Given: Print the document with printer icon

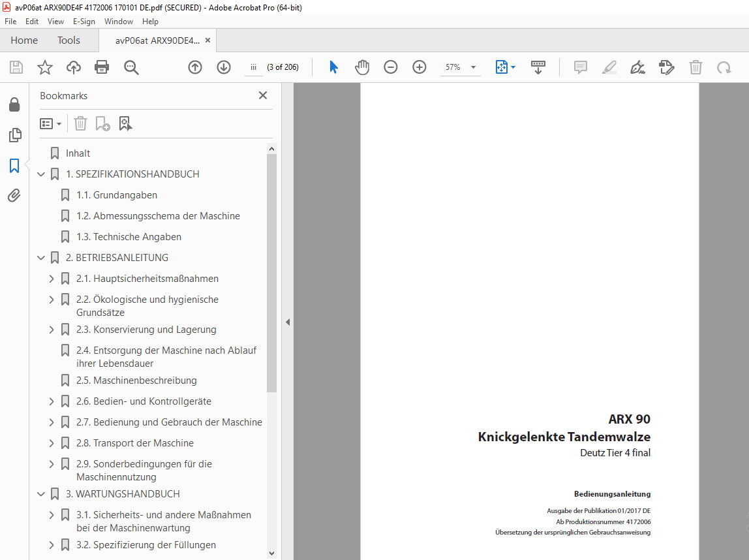Looking at the screenshot, I should tap(102, 67).
